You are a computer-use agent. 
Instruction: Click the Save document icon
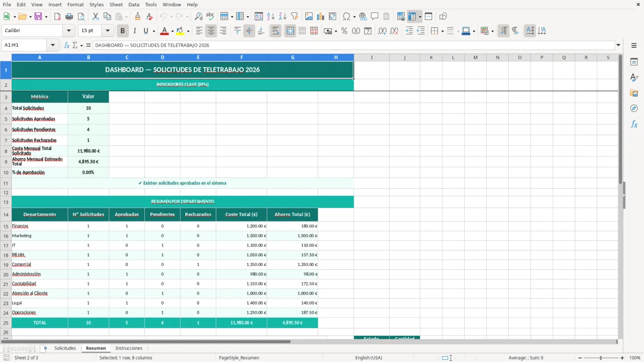point(38,17)
